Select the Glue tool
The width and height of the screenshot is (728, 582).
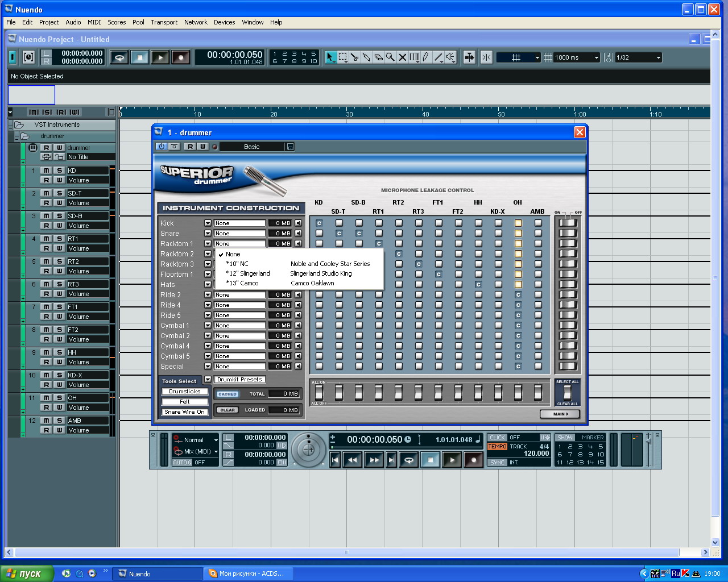367,57
